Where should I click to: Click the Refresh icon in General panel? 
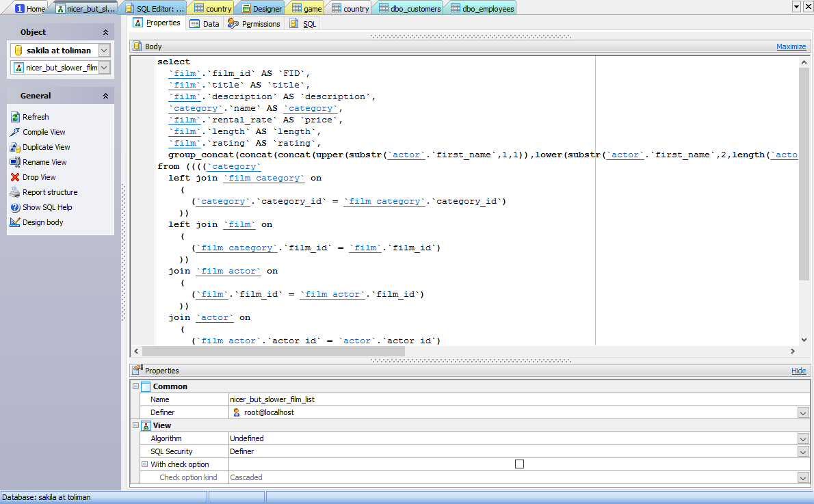[x=16, y=117]
